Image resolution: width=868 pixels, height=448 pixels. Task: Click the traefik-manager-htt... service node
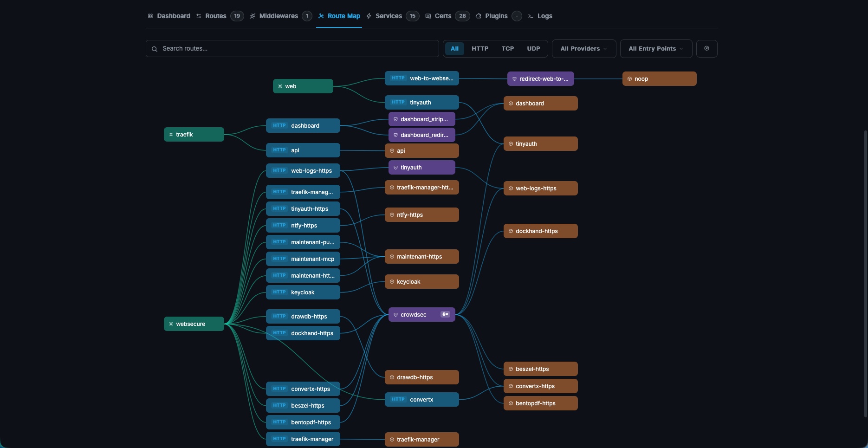pos(422,187)
